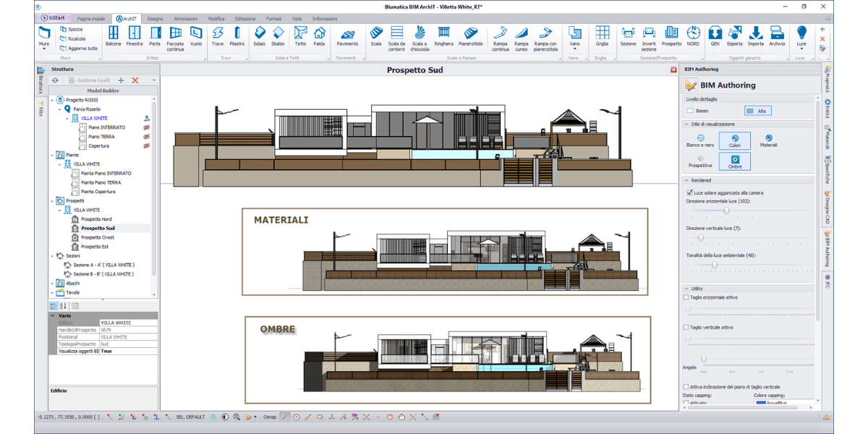Open the Sezione section tool
The height and width of the screenshot is (434, 868).
click(x=628, y=35)
